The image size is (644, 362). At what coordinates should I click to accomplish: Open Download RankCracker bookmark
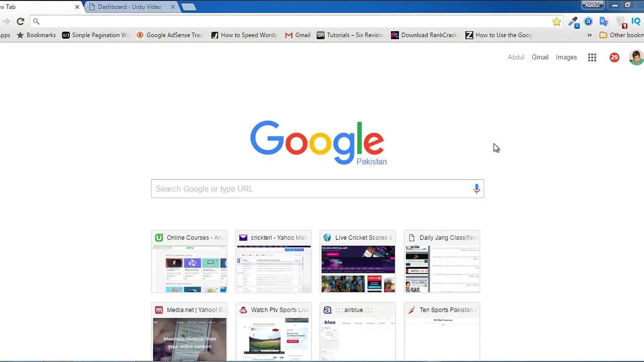425,35
